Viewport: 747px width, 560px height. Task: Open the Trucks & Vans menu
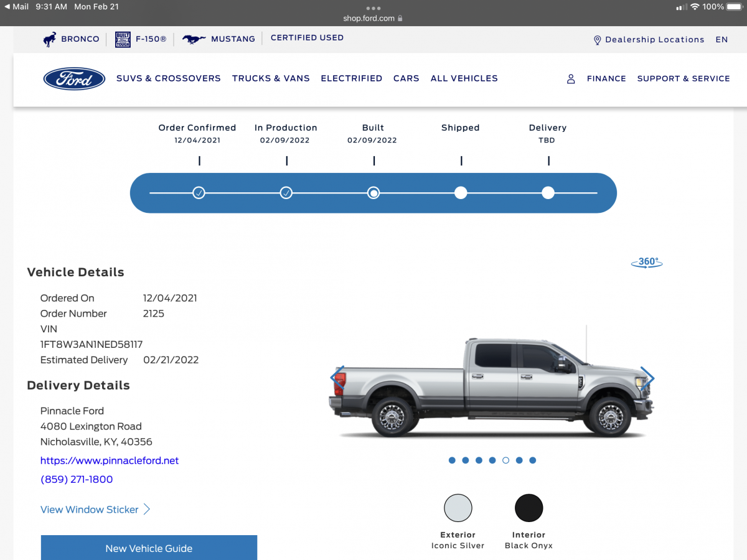point(271,78)
